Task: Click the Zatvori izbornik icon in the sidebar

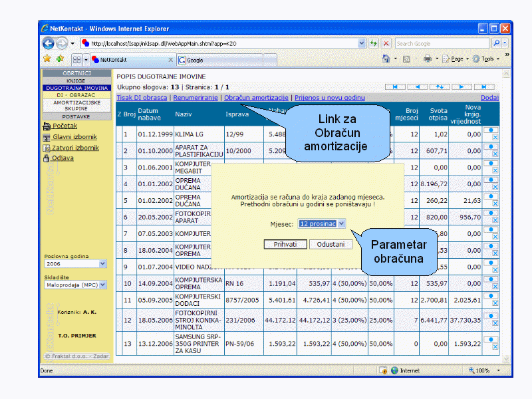Action: click(x=47, y=148)
